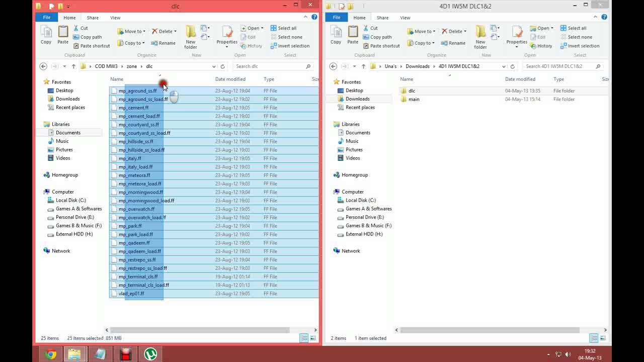
Task: Open Share tab in 4D1 IW5M window
Action: [x=382, y=18]
